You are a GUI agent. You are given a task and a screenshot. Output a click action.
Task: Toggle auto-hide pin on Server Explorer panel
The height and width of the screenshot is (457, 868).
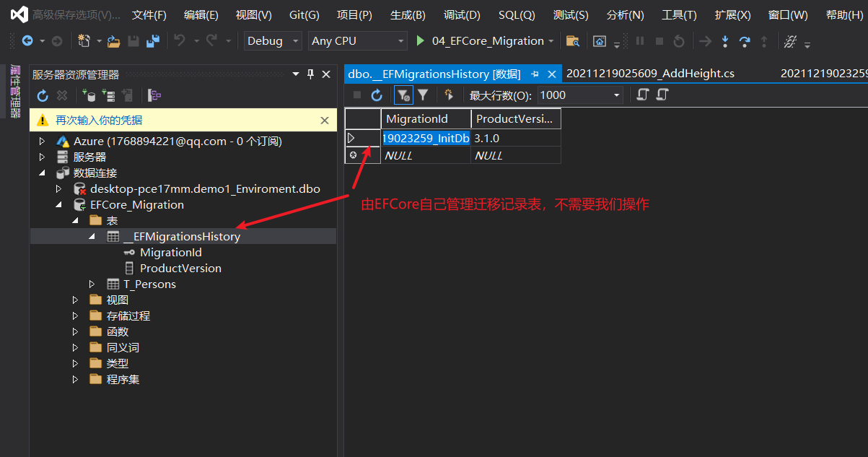point(311,74)
